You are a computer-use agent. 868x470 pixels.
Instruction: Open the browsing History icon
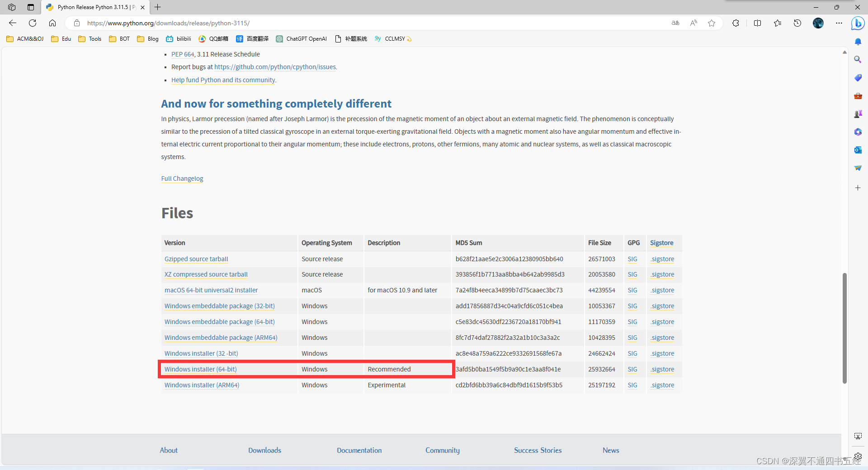(x=797, y=23)
